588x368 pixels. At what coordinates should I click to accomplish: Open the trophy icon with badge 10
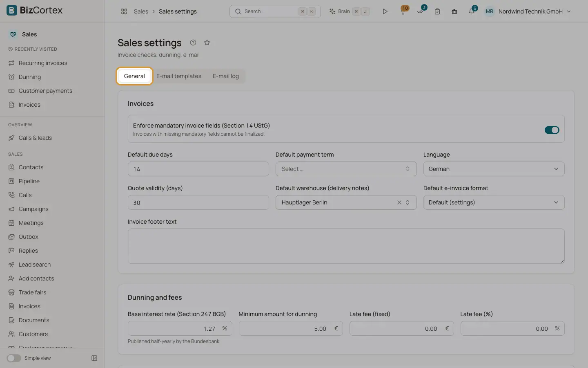[403, 11]
